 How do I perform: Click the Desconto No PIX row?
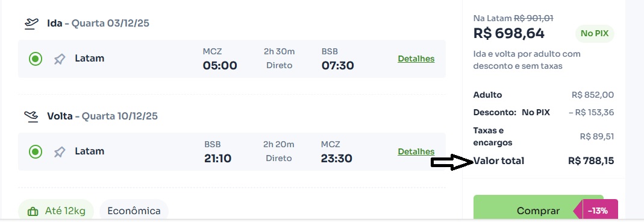[x=544, y=112]
